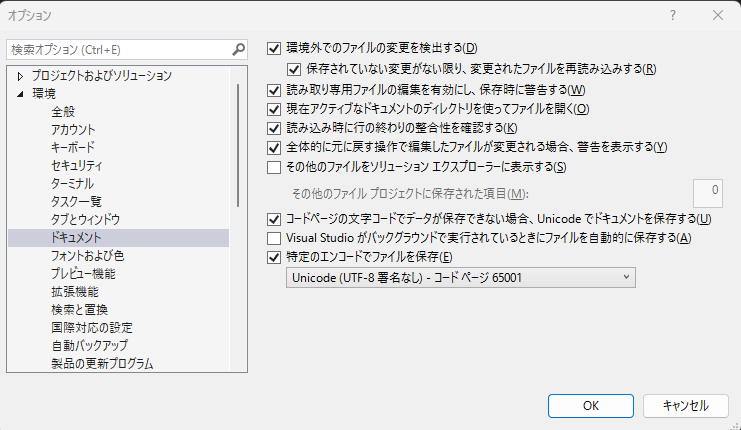
Task: Uncheck 環境外でのファイルの変更を検出する
Action: (275, 48)
